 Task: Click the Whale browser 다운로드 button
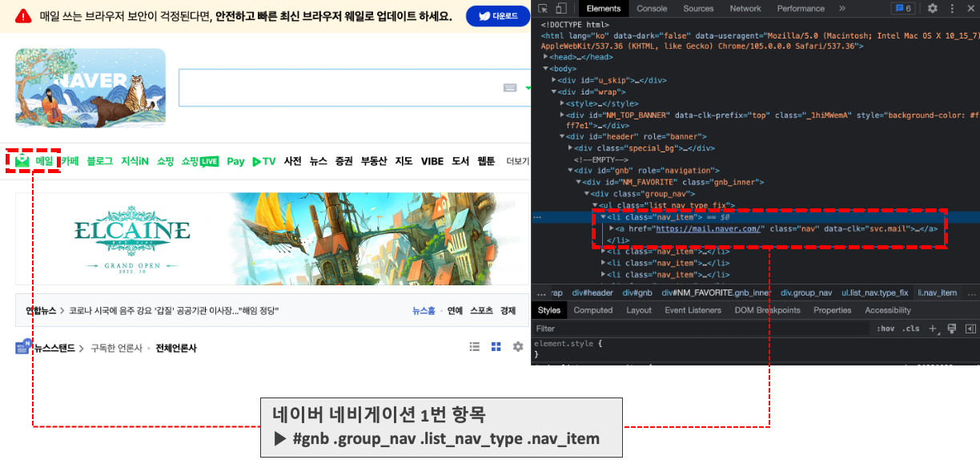pos(498,16)
